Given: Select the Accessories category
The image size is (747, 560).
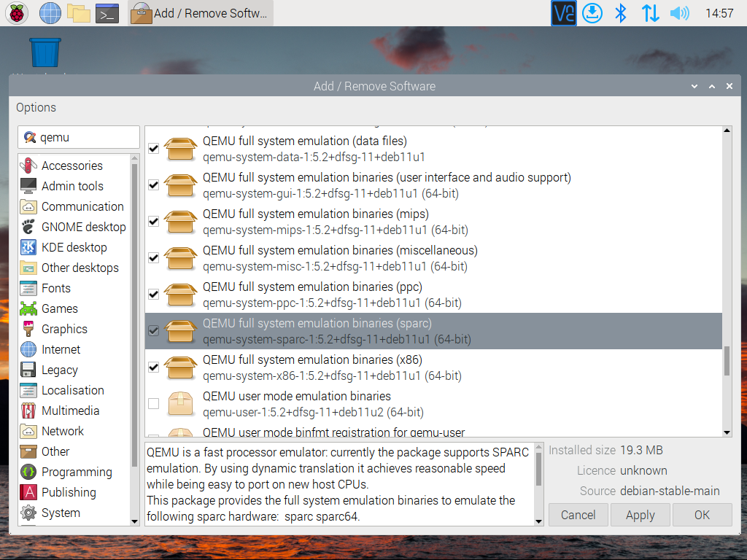Looking at the screenshot, I should pos(72,166).
